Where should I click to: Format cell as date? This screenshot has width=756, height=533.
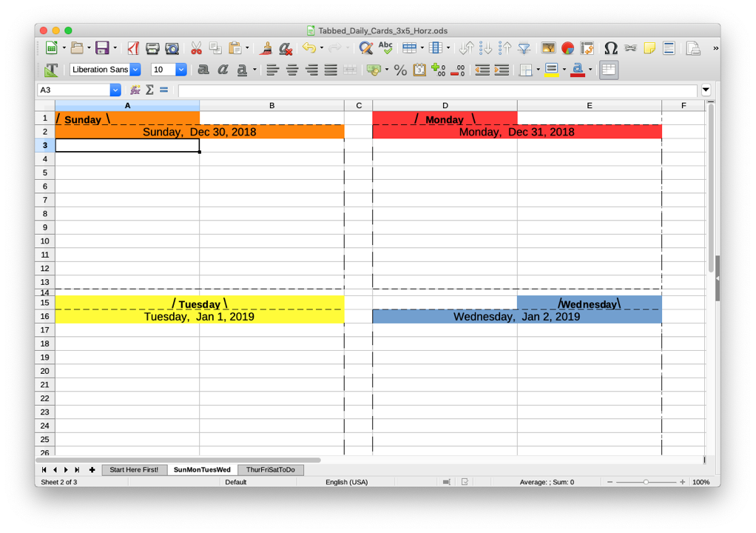pos(419,70)
